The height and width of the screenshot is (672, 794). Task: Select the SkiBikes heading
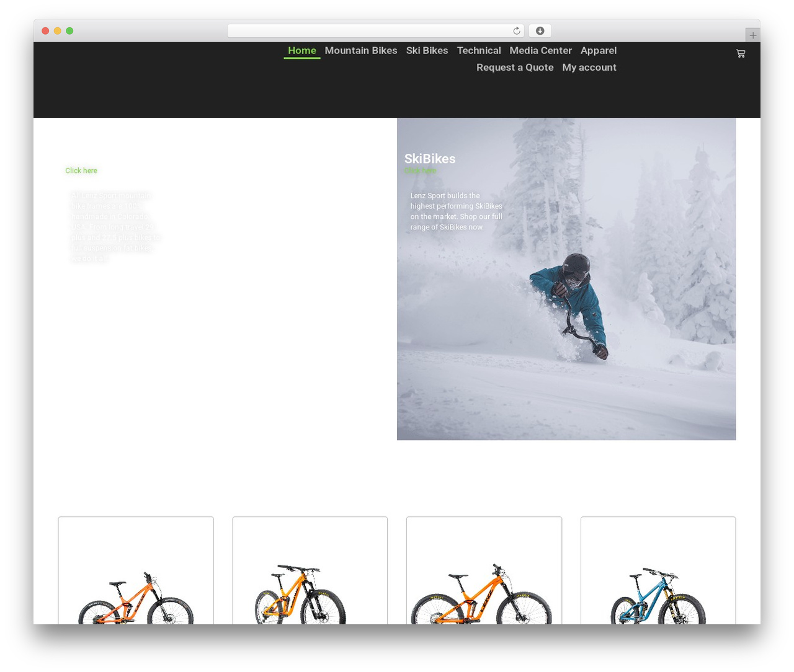pyautogui.click(x=430, y=159)
